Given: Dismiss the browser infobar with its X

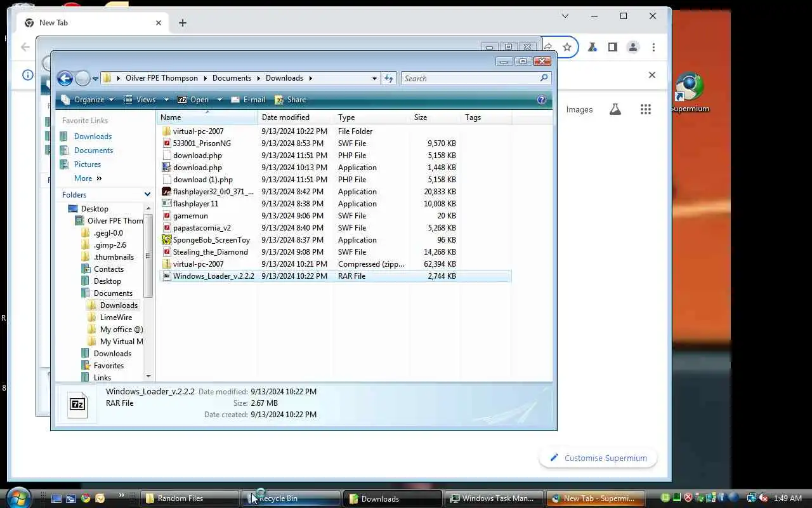Looking at the screenshot, I should (x=652, y=75).
